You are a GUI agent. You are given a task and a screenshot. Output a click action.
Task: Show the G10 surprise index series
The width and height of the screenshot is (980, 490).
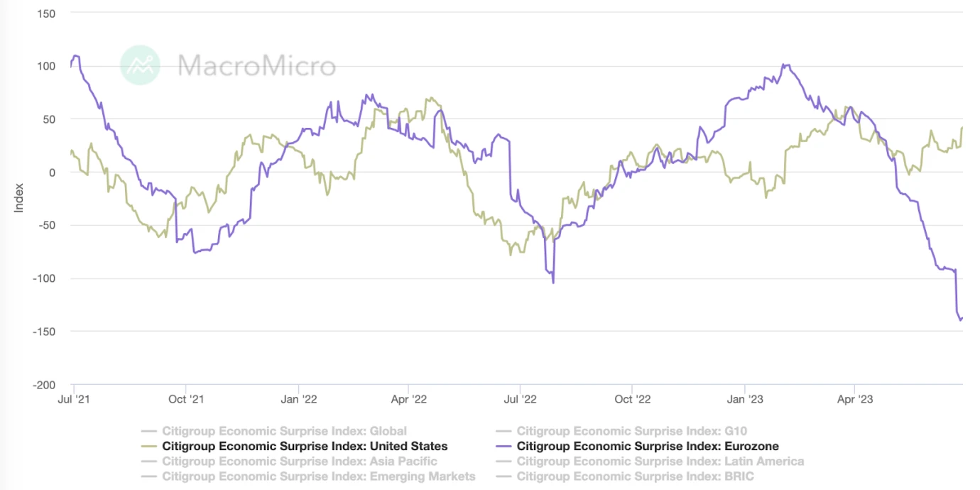tap(631, 431)
